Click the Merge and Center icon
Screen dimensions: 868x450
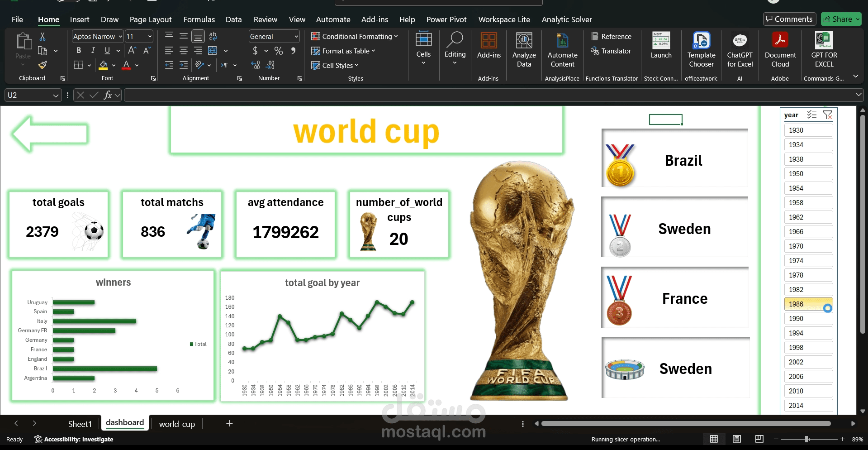(x=213, y=51)
